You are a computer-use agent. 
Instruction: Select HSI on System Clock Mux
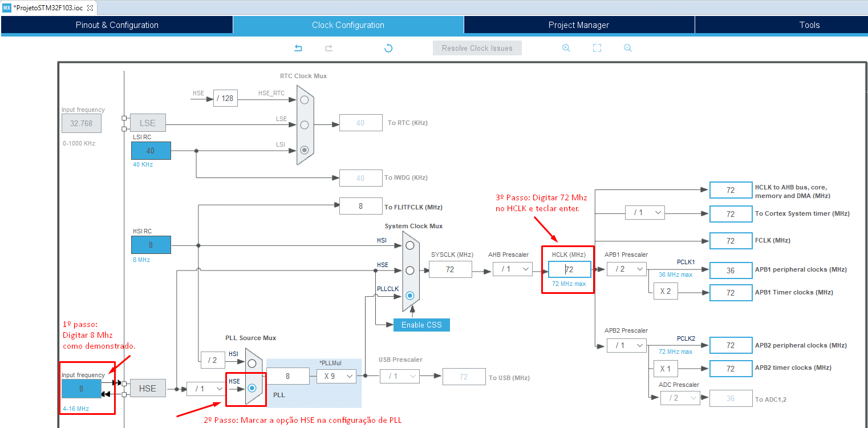coord(409,245)
